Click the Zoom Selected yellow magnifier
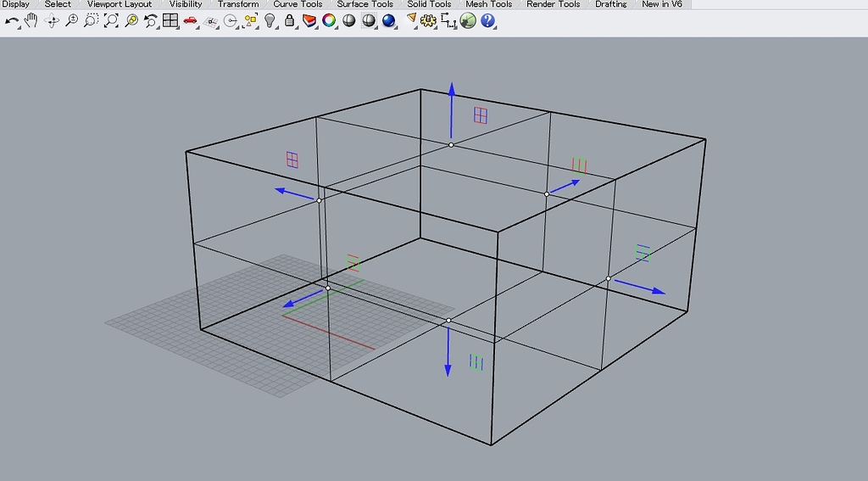Image resolution: width=868 pixels, height=481 pixels. [131, 21]
